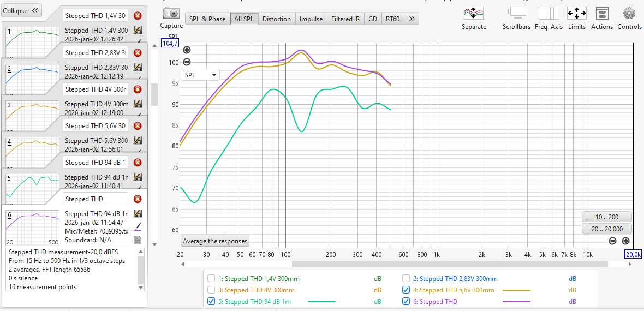644x311 pixels.
Task: Set axis range to 20 .. 20 000
Action: click(606, 229)
